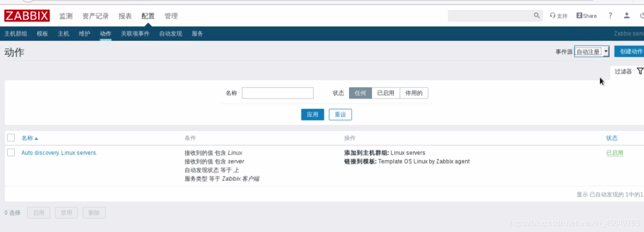Click the 条件 column header

[190, 138]
